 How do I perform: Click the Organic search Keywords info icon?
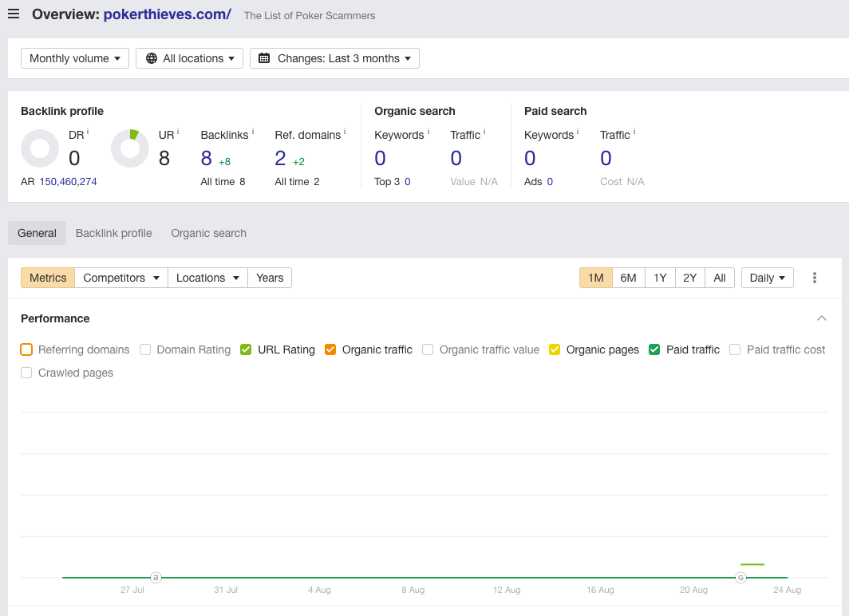pyautogui.click(x=428, y=132)
